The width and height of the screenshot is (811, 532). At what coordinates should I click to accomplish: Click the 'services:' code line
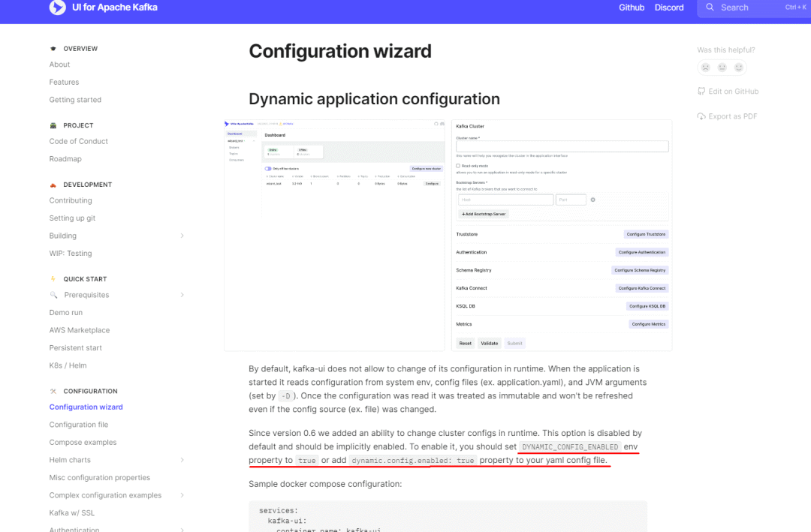click(x=279, y=510)
